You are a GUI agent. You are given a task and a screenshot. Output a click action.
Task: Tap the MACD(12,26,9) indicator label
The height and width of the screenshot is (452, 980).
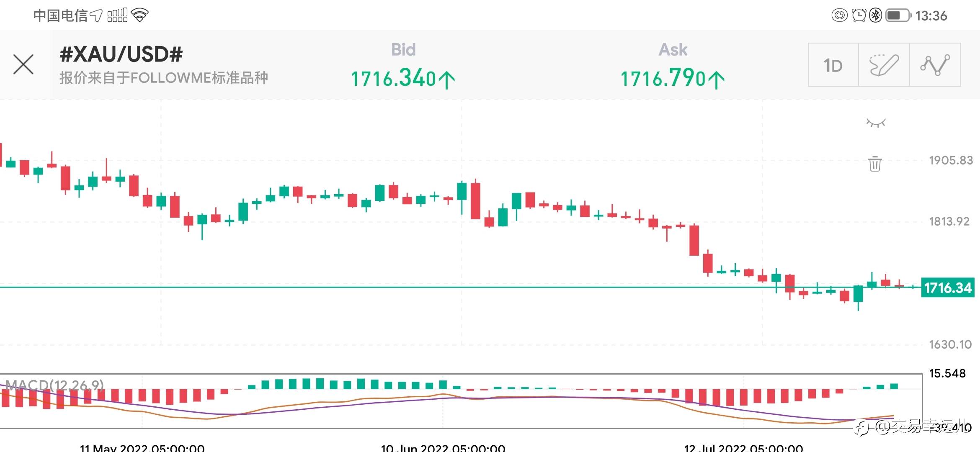point(54,385)
